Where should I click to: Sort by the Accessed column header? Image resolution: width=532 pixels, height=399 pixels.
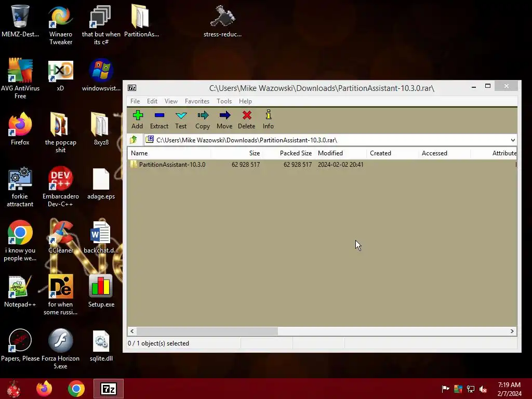pos(445,153)
